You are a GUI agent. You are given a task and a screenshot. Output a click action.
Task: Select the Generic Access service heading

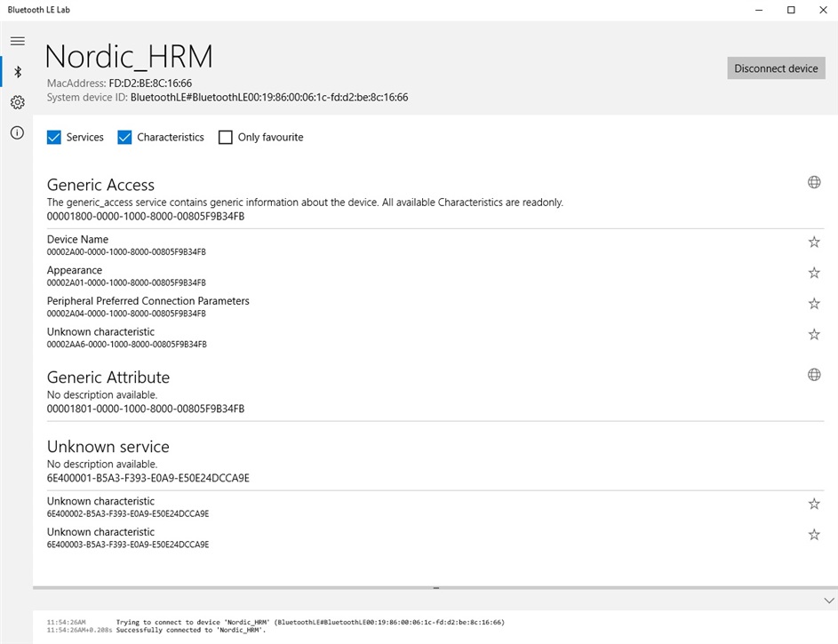tap(100, 185)
